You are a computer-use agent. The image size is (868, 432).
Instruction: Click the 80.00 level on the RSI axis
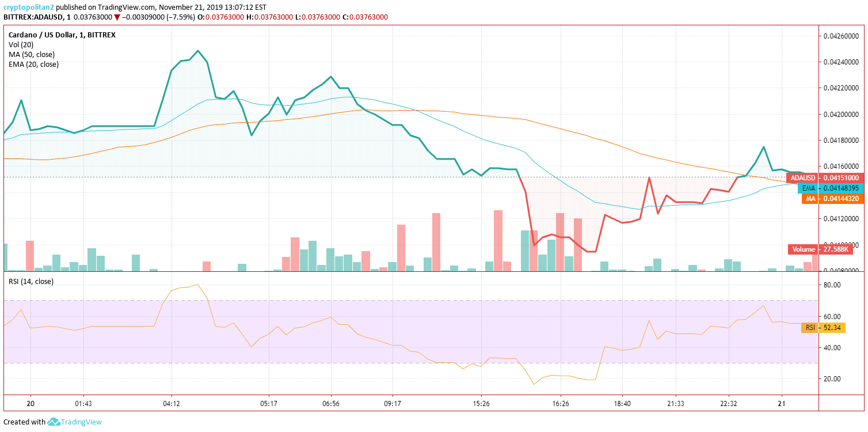(833, 285)
